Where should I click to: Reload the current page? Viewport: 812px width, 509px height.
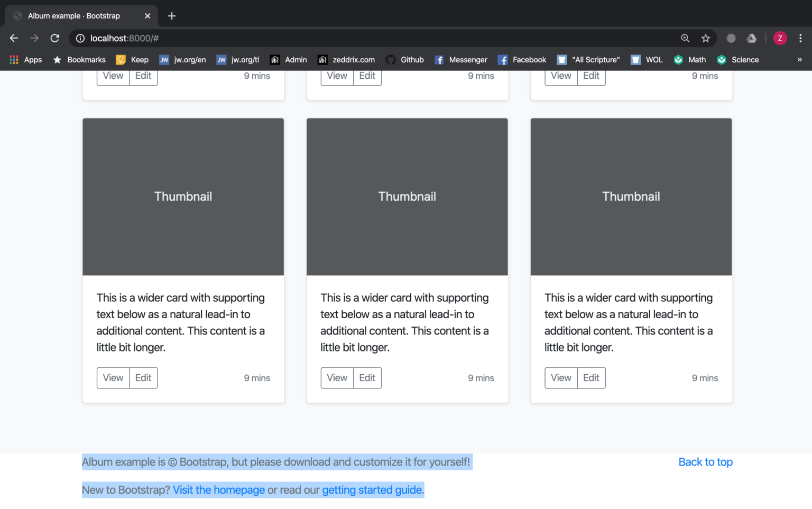pos(55,38)
